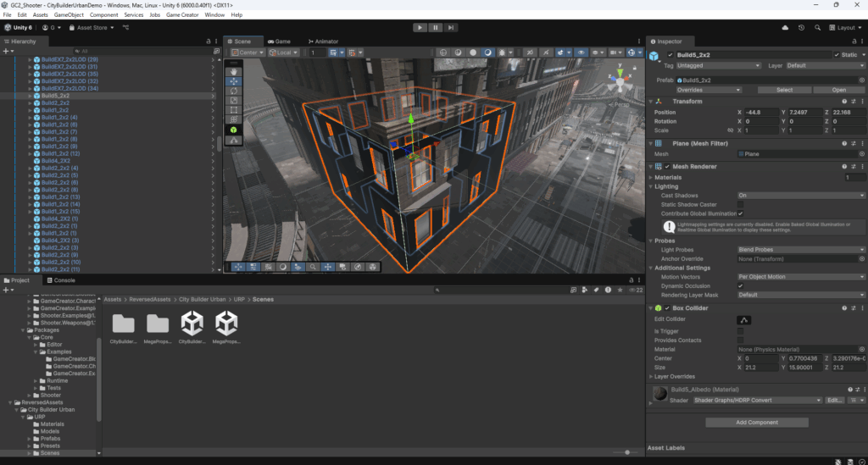Screen dimensions: 868x465
Task: Select the Hand (View) tool in Scene
Action: click(x=235, y=72)
